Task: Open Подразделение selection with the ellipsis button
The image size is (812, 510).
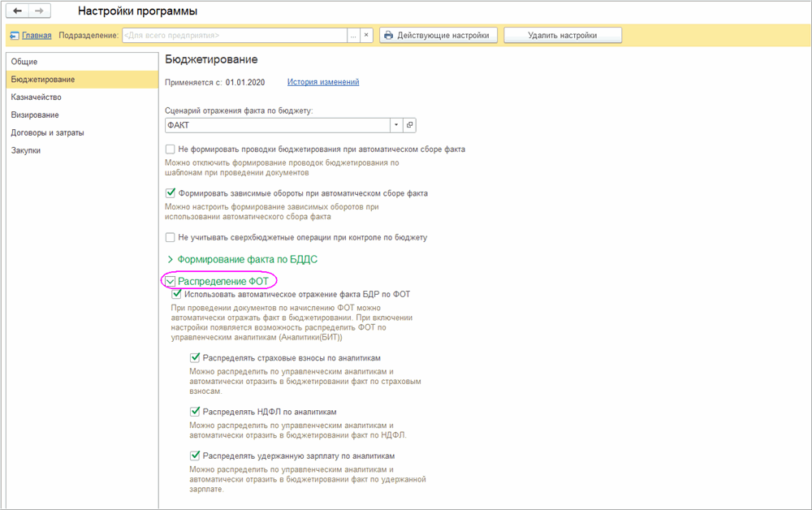Action: pos(352,36)
